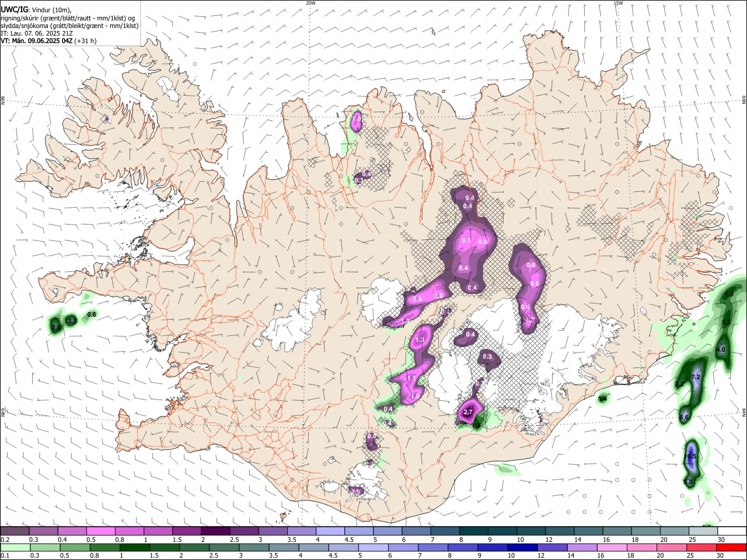Click the 4.0 rain value off east coast
Viewport: 747px width, 560px height.
coord(720,349)
